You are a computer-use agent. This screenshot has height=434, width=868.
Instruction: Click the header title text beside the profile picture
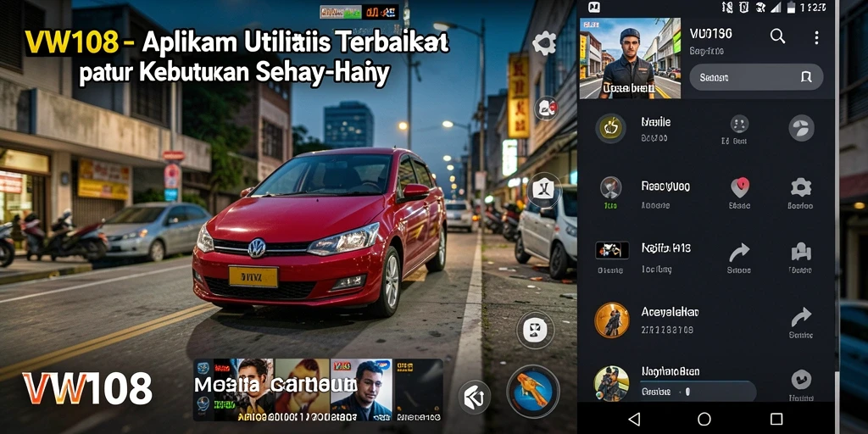pyautogui.click(x=711, y=34)
